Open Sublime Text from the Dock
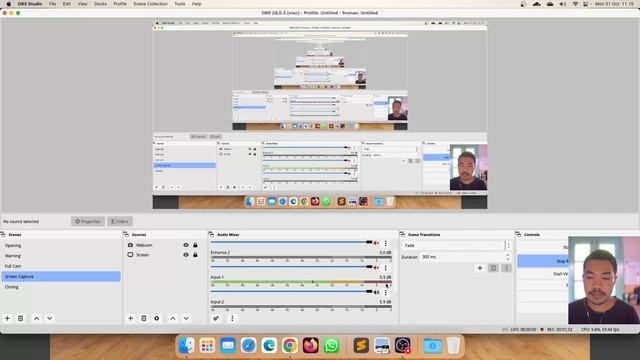Image resolution: width=640 pixels, height=360 pixels. [361, 346]
